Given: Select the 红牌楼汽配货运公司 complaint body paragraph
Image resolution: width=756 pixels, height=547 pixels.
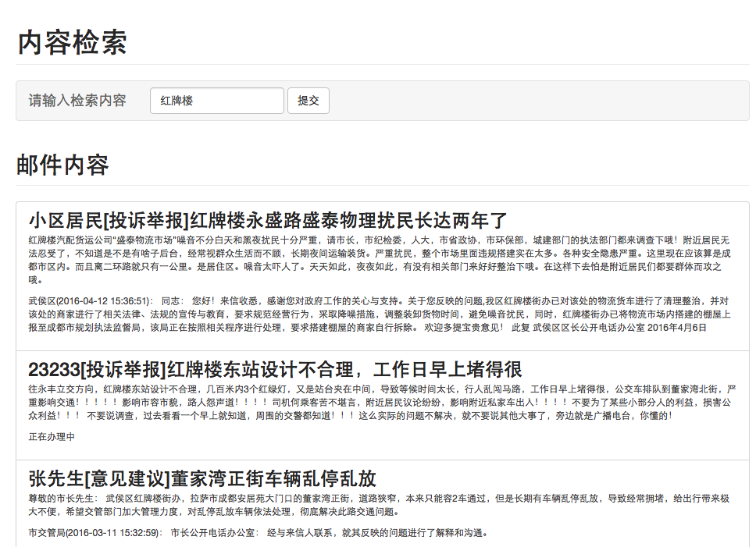Looking at the screenshot, I should (380, 260).
